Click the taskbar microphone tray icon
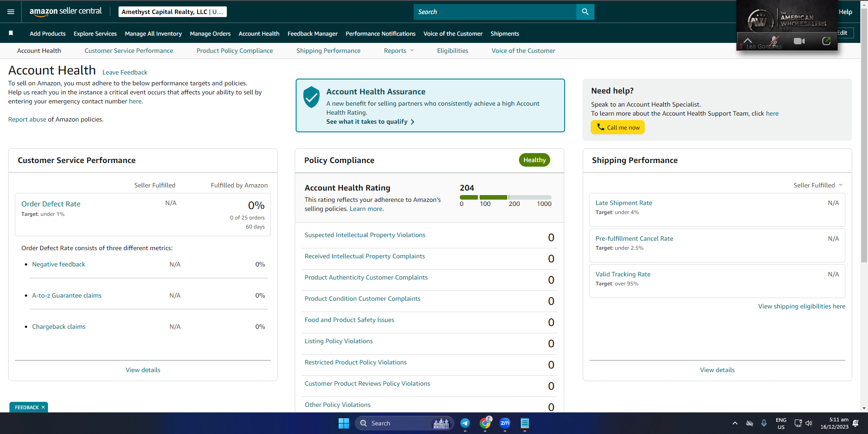868x434 pixels. point(764,423)
